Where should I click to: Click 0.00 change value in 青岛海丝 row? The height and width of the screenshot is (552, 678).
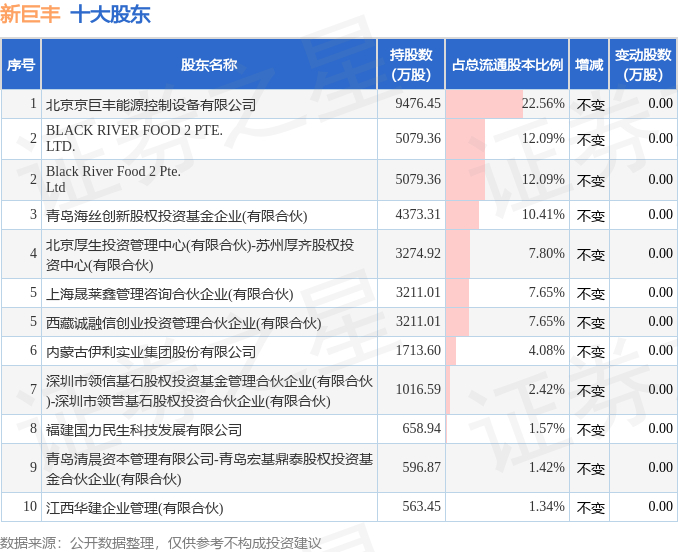point(660,214)
